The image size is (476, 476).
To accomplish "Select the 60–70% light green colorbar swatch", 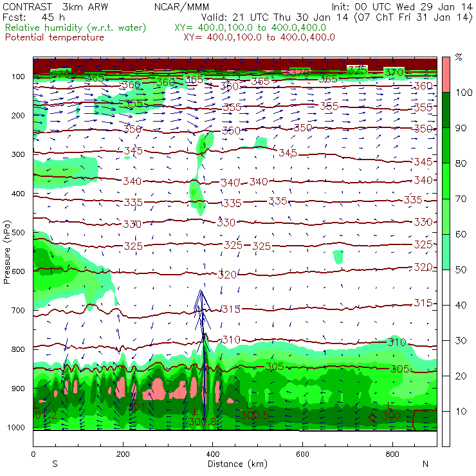I will (446, 216).
